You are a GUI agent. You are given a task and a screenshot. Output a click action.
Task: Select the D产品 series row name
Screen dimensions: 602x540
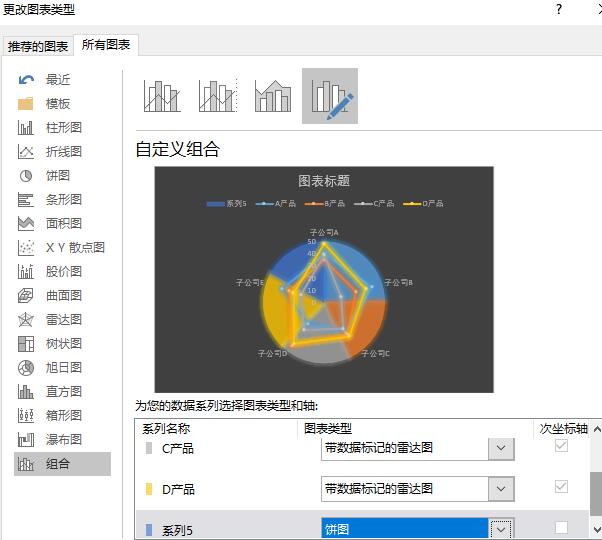pyautogui.click(x=178, y=489)
